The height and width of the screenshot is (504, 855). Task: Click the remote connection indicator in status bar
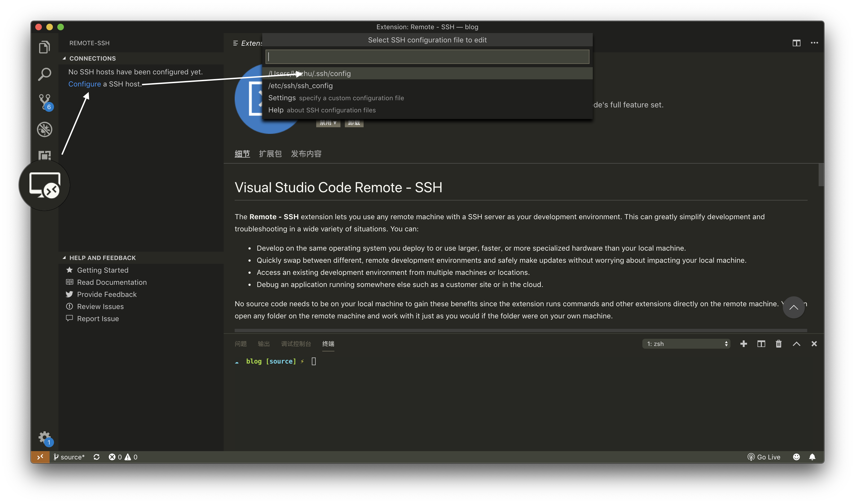[40, 457]
